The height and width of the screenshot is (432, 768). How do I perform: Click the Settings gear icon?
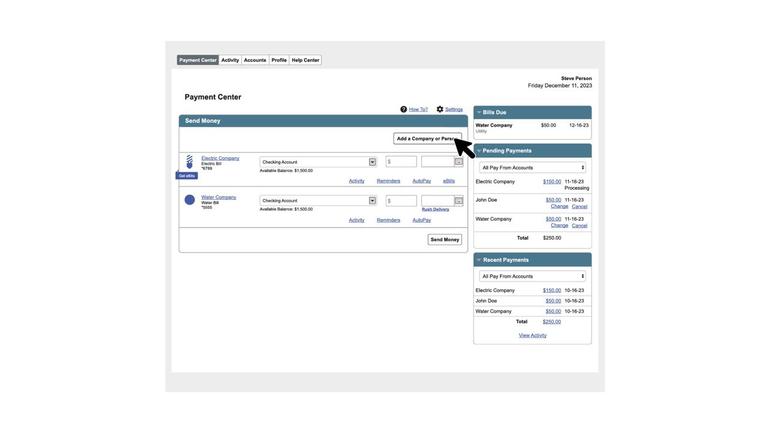click(440, 109)
